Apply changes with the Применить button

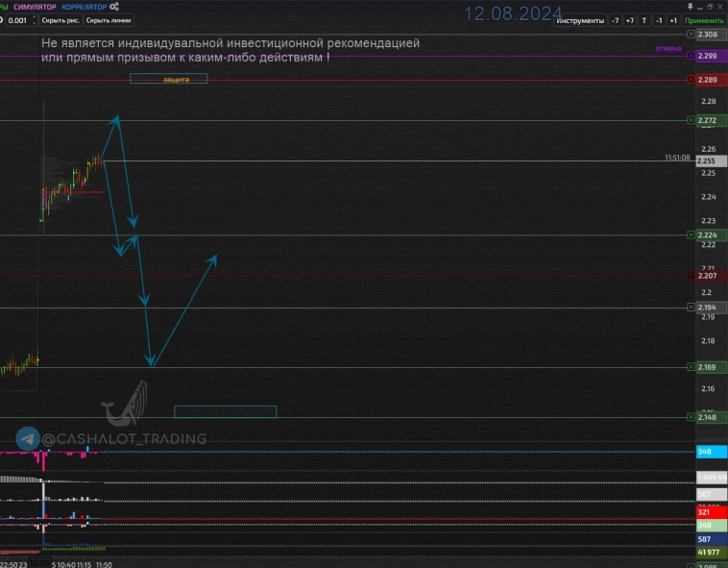tap(704, 20)
